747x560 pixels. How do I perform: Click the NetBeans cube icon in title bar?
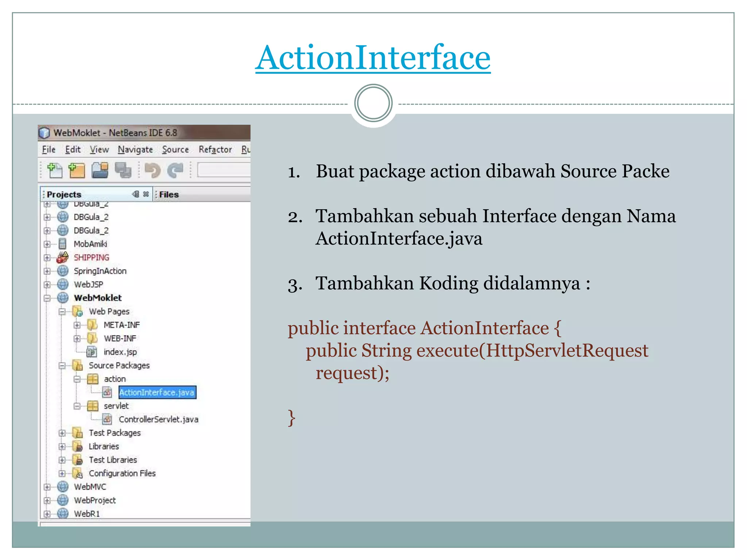[44, 133]
